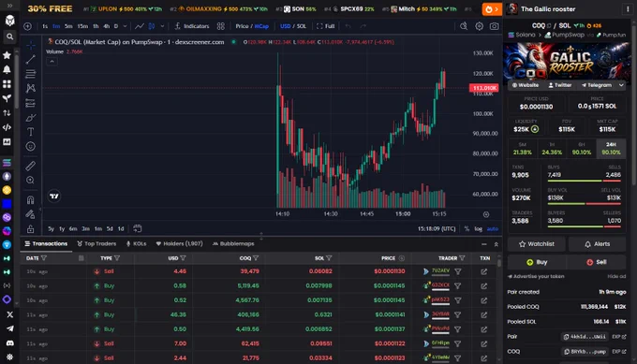
Task: Open the DATE column filter
Action: (44, 258)
